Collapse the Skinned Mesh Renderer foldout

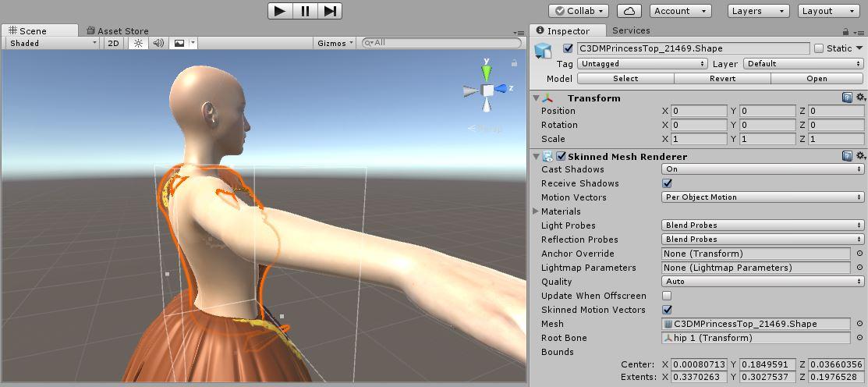(x=536, y=157)
